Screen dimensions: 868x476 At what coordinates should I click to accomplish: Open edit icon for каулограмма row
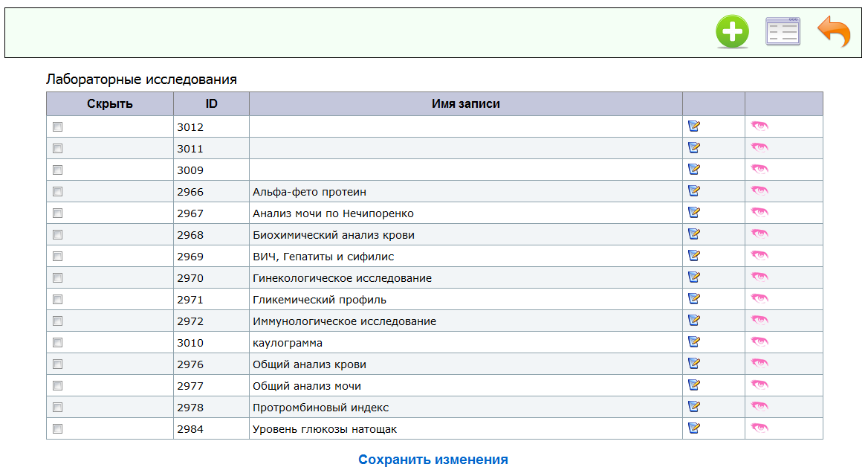tap(694, 342)
